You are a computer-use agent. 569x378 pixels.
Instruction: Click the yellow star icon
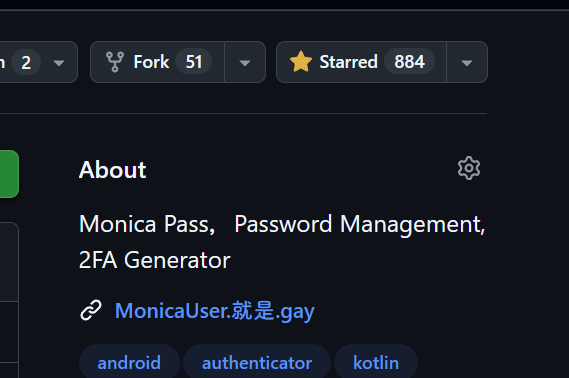301,62
